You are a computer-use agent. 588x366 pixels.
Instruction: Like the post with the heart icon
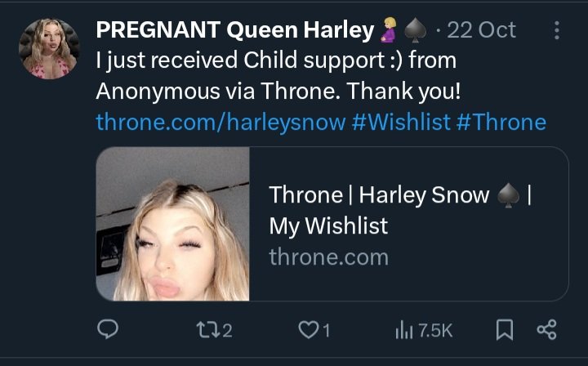pos(308,330)
